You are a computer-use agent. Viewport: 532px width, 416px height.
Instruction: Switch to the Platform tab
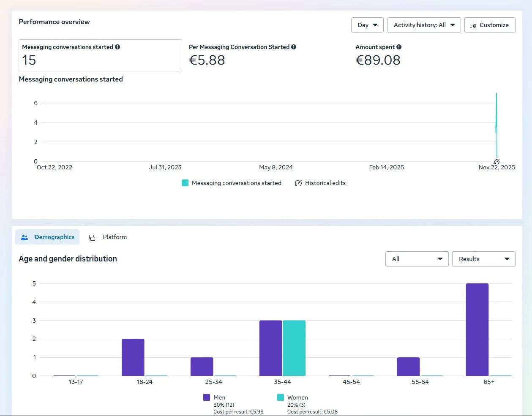[115, 237]
